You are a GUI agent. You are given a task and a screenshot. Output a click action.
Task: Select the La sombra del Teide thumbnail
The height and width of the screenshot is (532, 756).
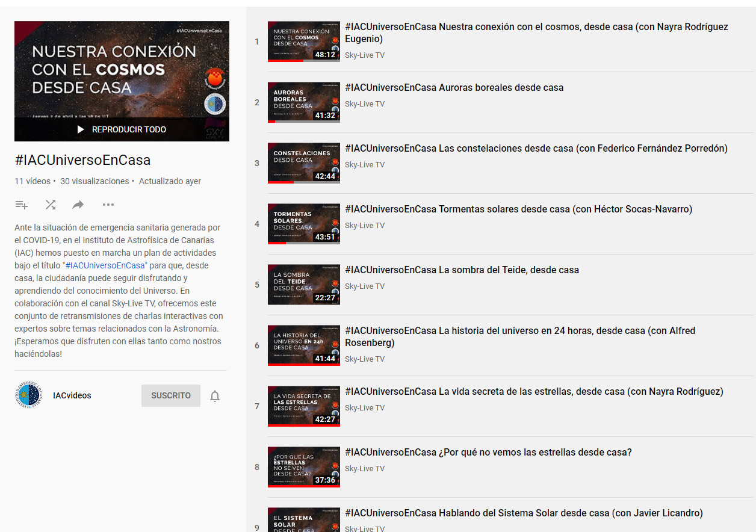[303, 284]
